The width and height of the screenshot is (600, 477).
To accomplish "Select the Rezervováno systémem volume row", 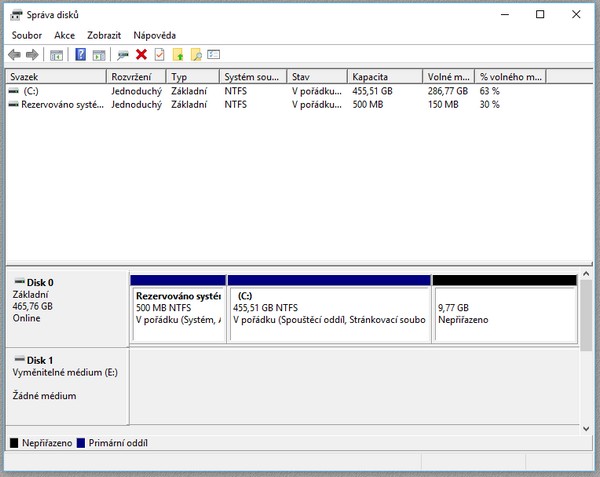I will tap(55, 103).
